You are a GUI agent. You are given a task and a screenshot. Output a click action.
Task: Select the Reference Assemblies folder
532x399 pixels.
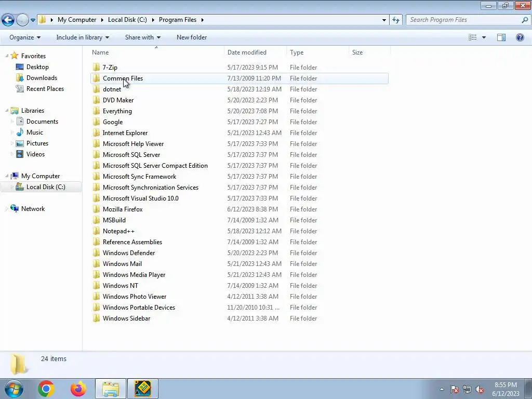tap(240, 242)
